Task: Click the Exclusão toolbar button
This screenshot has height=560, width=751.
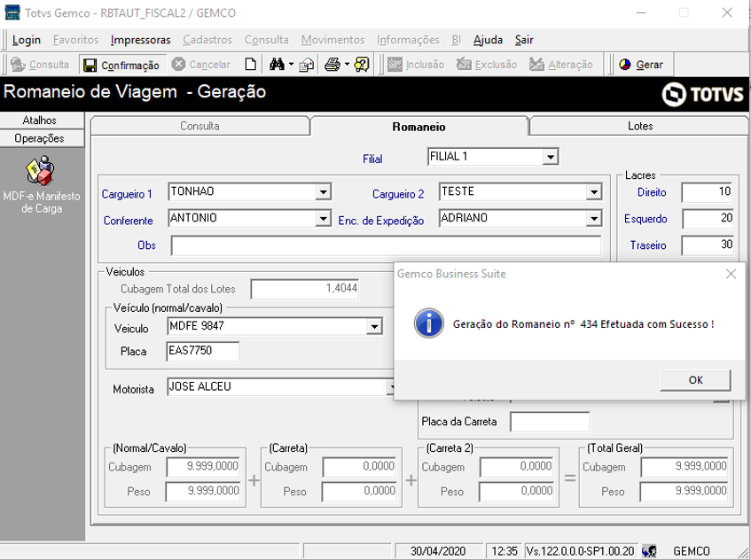Action: pyautogui.click(x=487, y=65)
